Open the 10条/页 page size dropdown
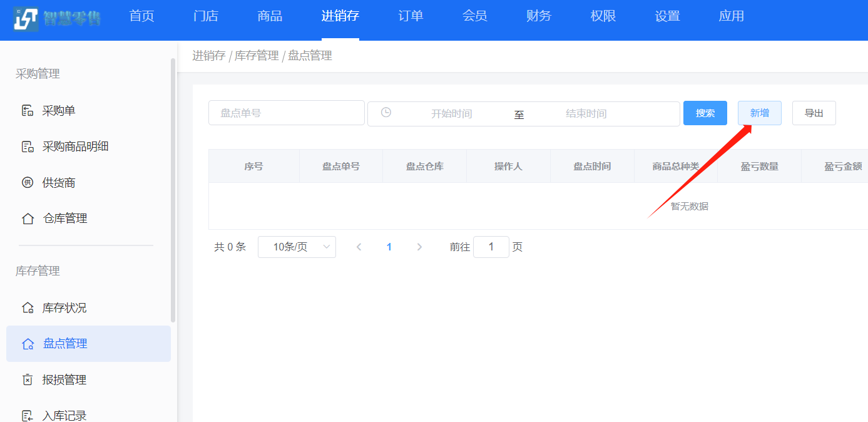This screenshot has height=422, width=868. (297, 247)
